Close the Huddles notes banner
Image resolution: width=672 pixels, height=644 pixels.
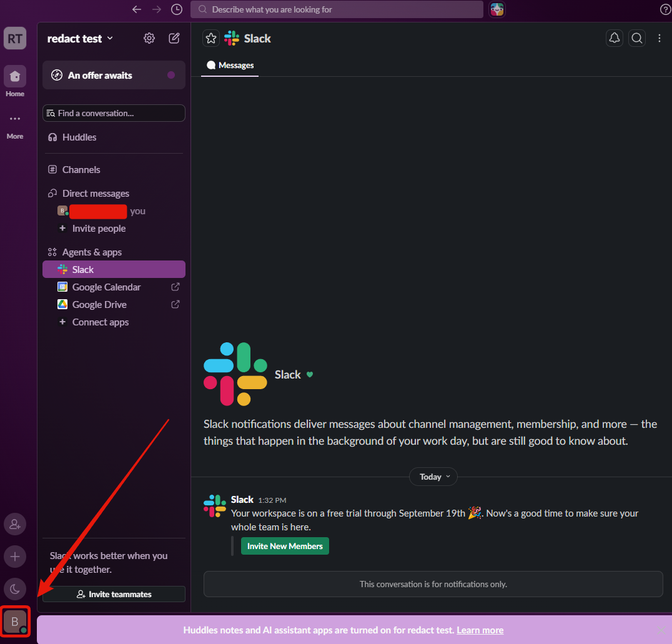click(x=661, y=630)
